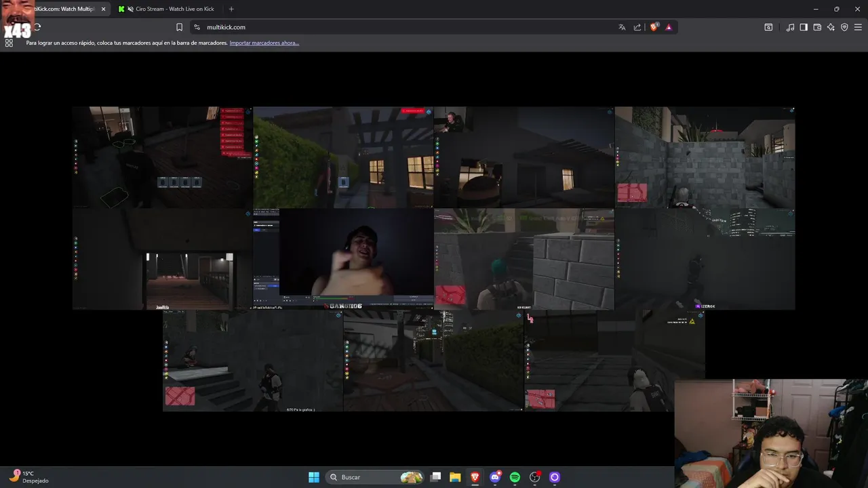Click Brave browser taskbar icon
This screenshot has height=488, width=868.
[x=475, y=477]
